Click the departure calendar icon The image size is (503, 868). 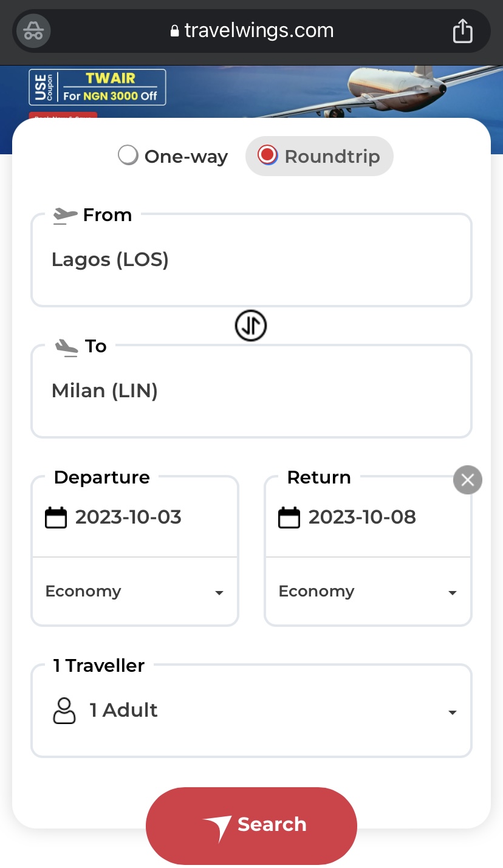pos(56,518)
